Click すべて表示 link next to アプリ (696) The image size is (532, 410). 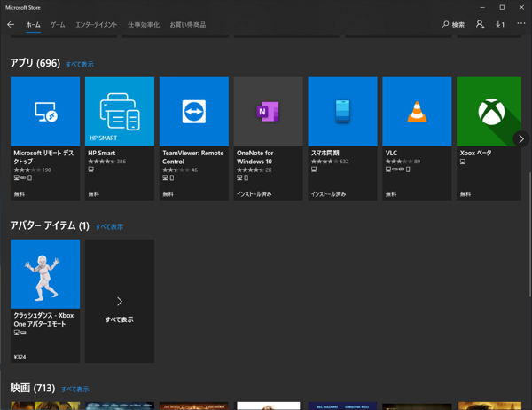point(80,64)
